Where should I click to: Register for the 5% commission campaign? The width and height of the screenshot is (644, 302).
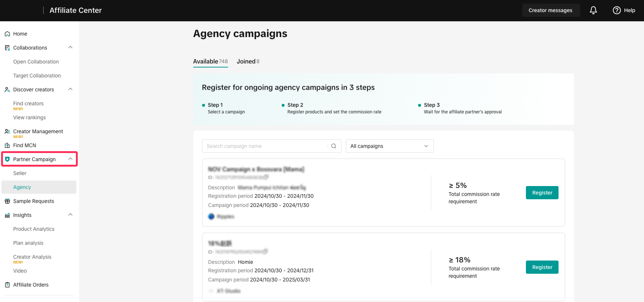542,193
